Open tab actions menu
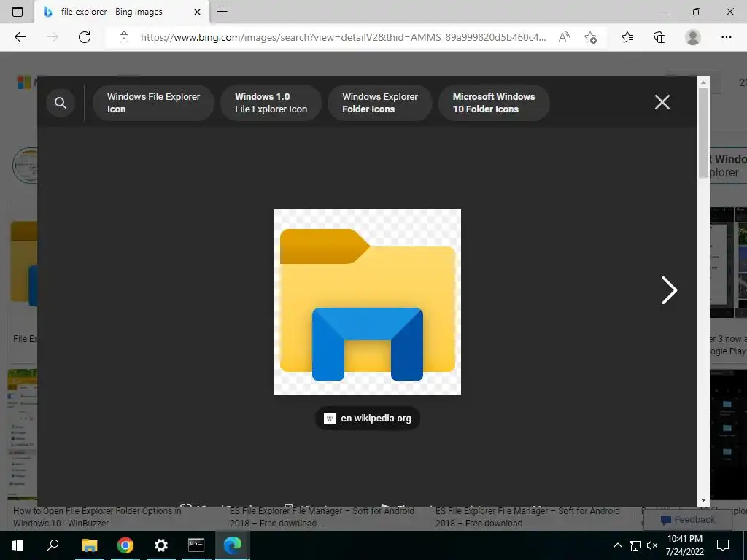Screen dimensions: 747x560 18,12
